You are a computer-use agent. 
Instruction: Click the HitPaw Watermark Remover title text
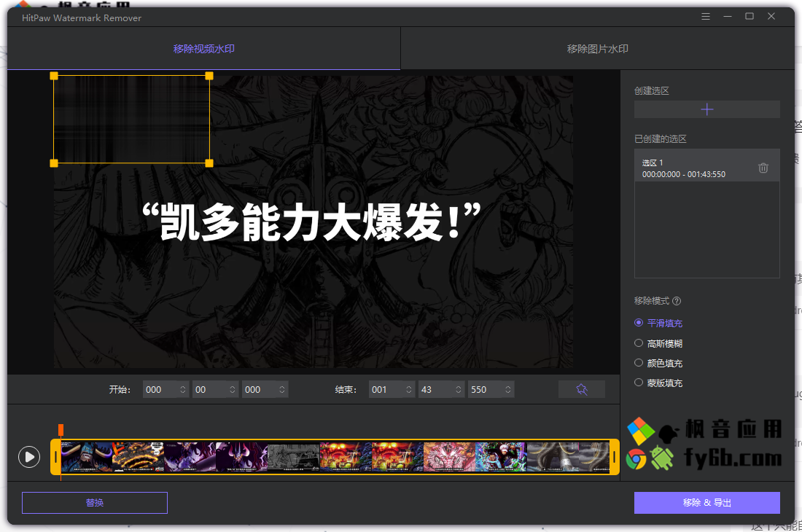pyautogui.click(x=82, y=18)
